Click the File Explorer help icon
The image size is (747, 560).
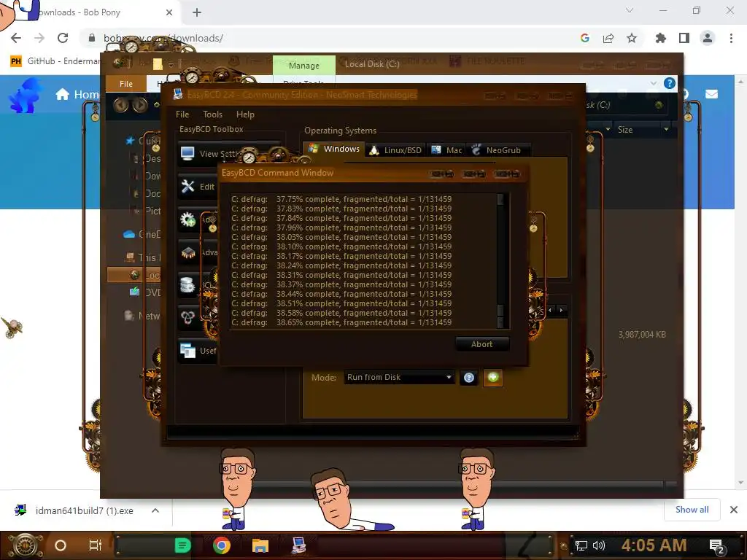click(x=670, y=83)
